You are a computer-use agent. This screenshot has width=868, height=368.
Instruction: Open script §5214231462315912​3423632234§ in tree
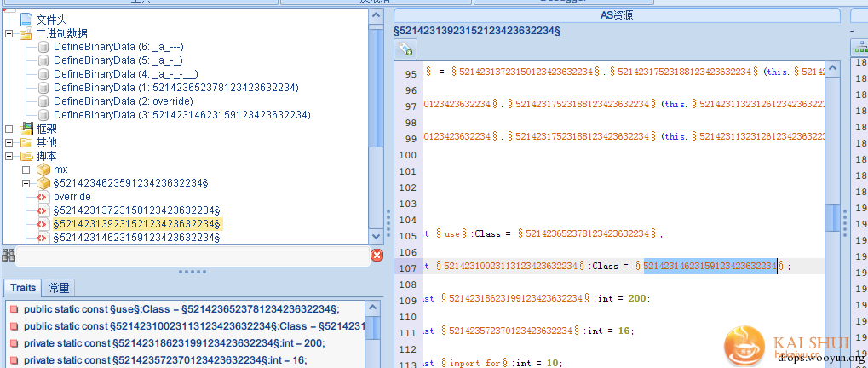[x=137, y=238]
